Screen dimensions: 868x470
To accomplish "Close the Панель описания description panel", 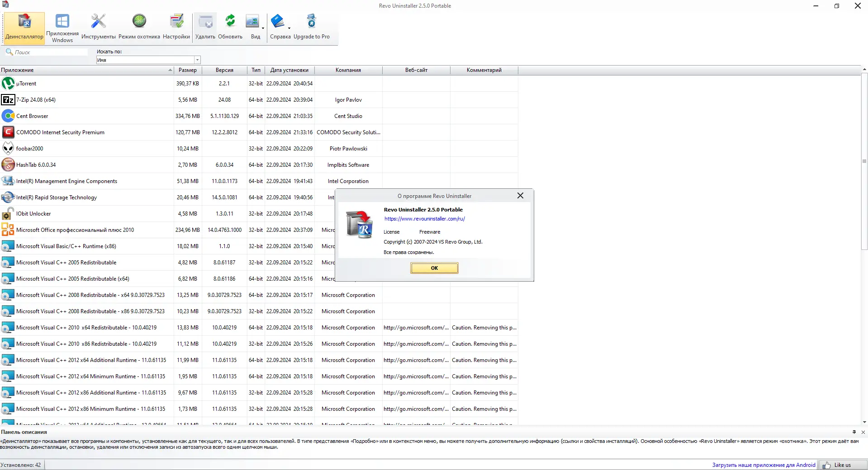I will tap(863, 432).
